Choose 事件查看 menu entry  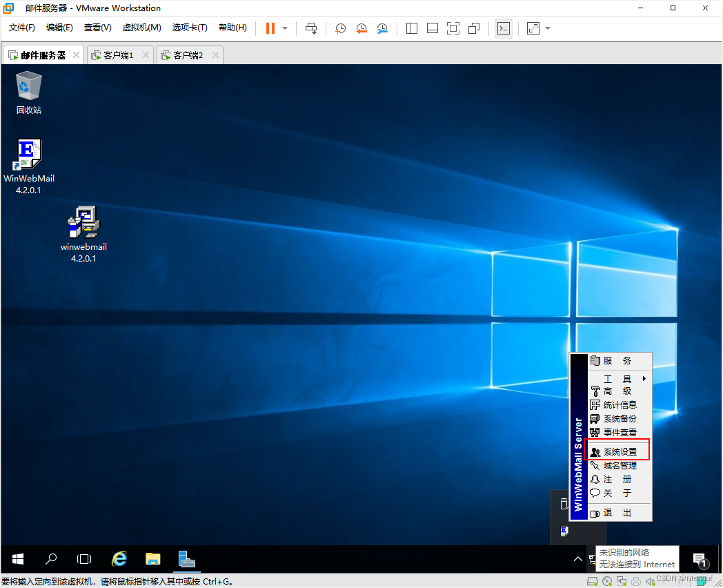pos(620,433)
